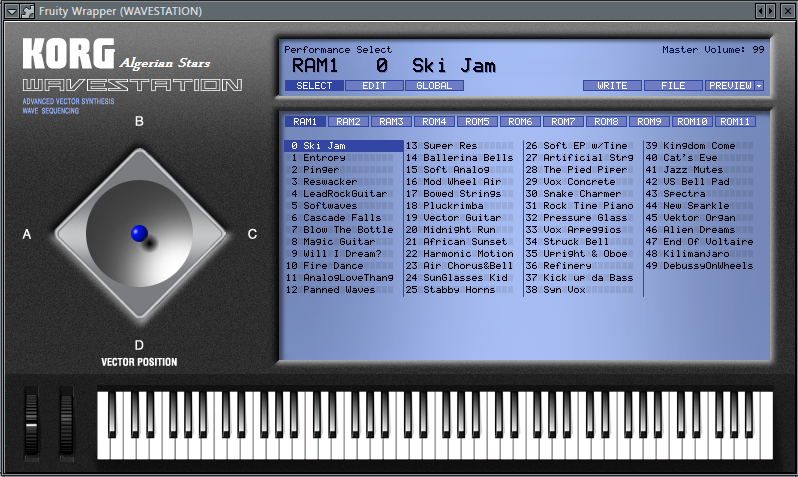Image resolution: width=798 pixels, height=477 pixels.
Task: Click the blue vector joystick ball
Action: 139,234
